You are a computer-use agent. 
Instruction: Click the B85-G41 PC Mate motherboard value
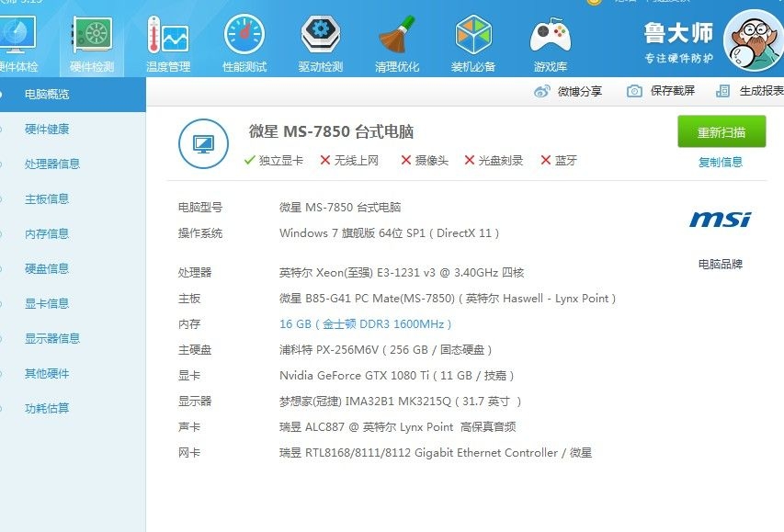tap(448, 299)
